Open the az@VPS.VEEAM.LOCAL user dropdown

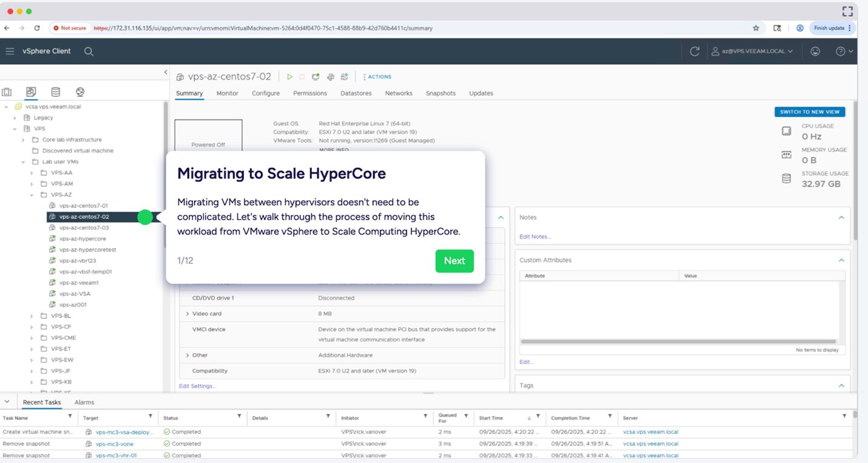752,52
